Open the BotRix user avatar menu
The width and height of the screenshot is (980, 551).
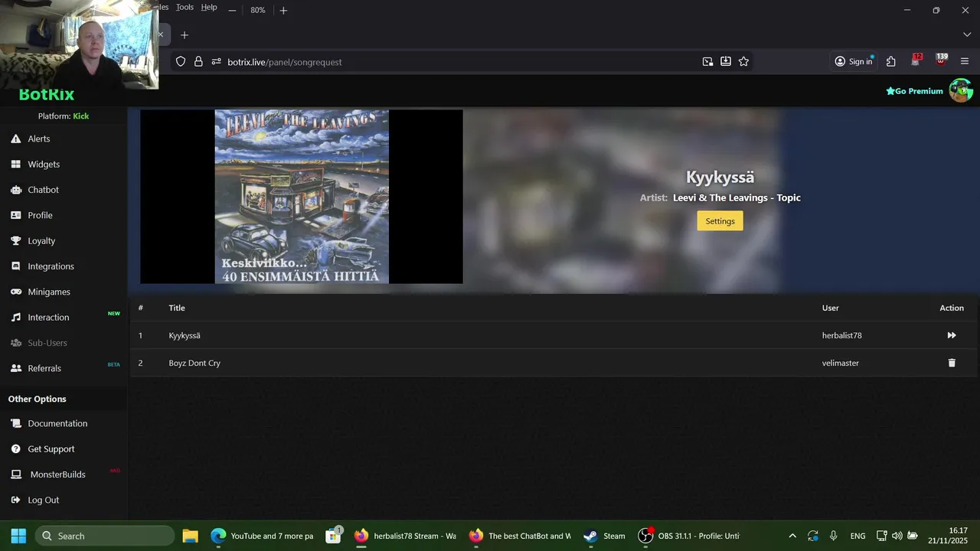(961, 90)
